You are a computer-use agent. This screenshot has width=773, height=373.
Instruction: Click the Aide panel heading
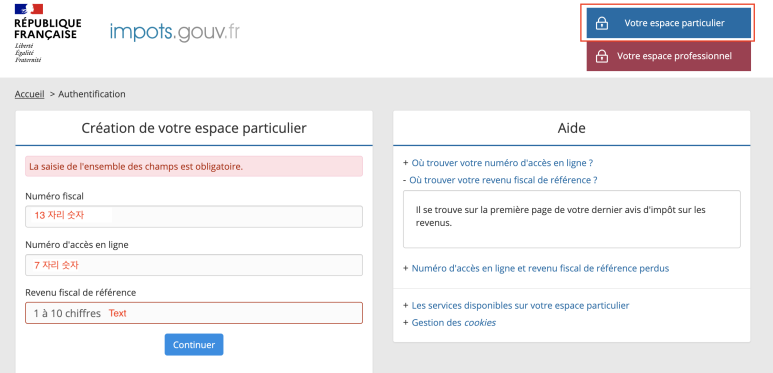tap(571, 128)
